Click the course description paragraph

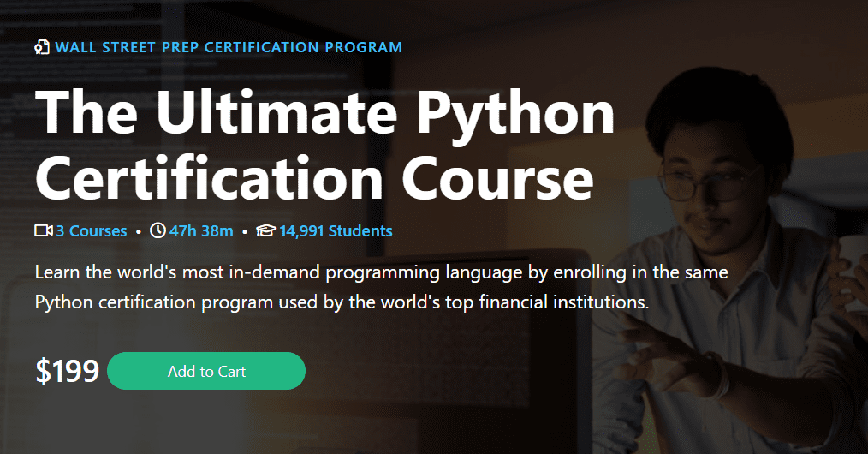click(382, 287)
